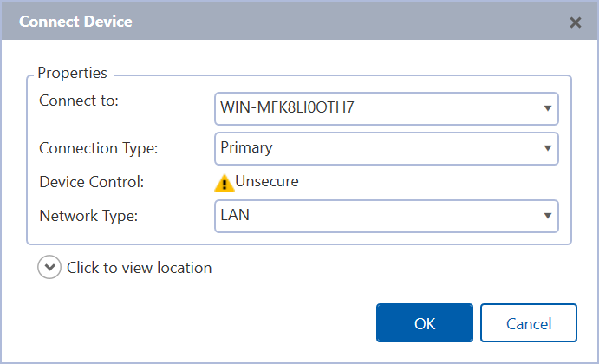Image resolution: width=599 pixels, height=364 pixels.
Task: Click the circular chevron icon for location
Action: [49, 268]
